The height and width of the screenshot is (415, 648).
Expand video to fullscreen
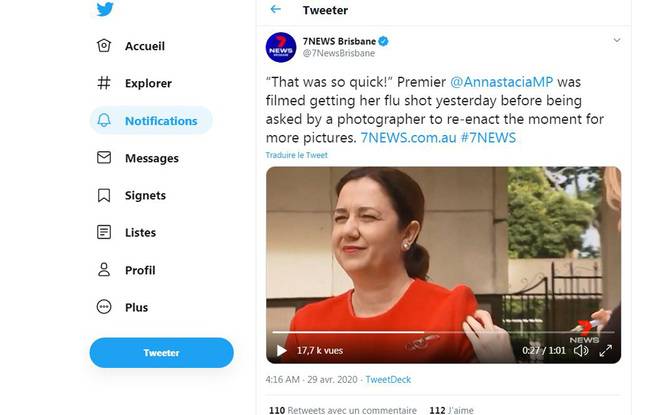coord(606,350)
